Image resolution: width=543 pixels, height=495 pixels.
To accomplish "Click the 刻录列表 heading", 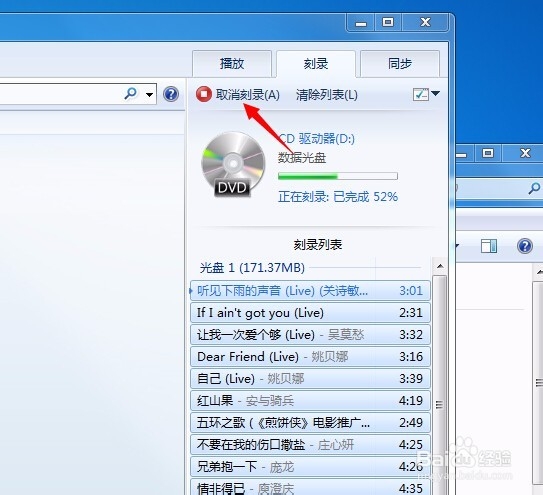I will tap(318, 245).
